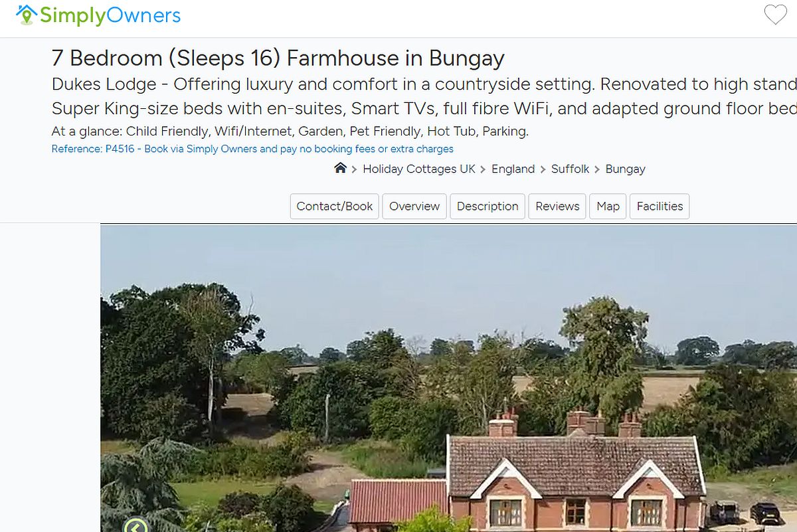Click the Reference P4516 booking text
797x532 pixels.
pos(252,149)
